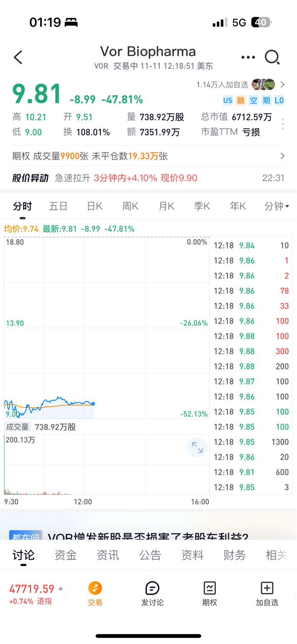Open the 资讯 news tab
This screenshot has width=297, height=644.
click(108, 555)
